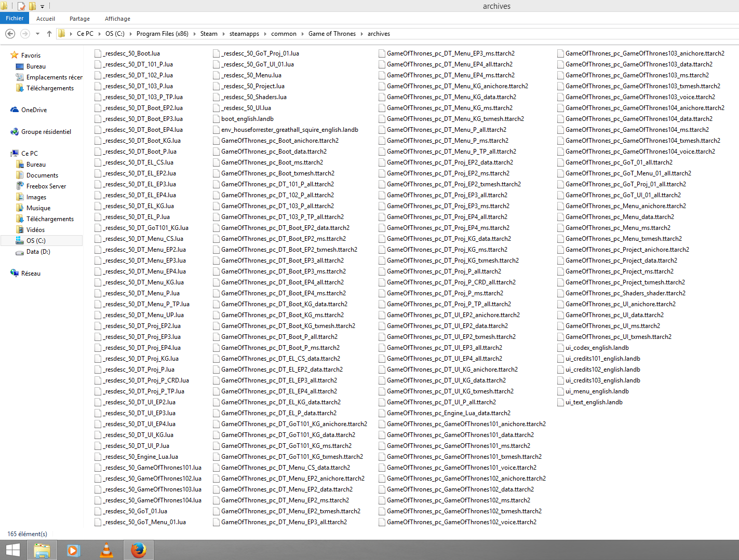Select OS (C:) drive in sidebar

tap(42, 241)
